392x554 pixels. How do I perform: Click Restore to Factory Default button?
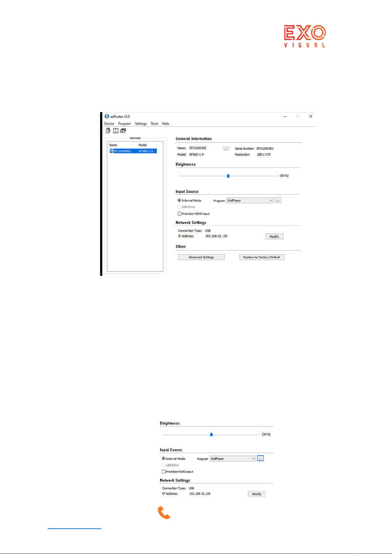[261, 257]
